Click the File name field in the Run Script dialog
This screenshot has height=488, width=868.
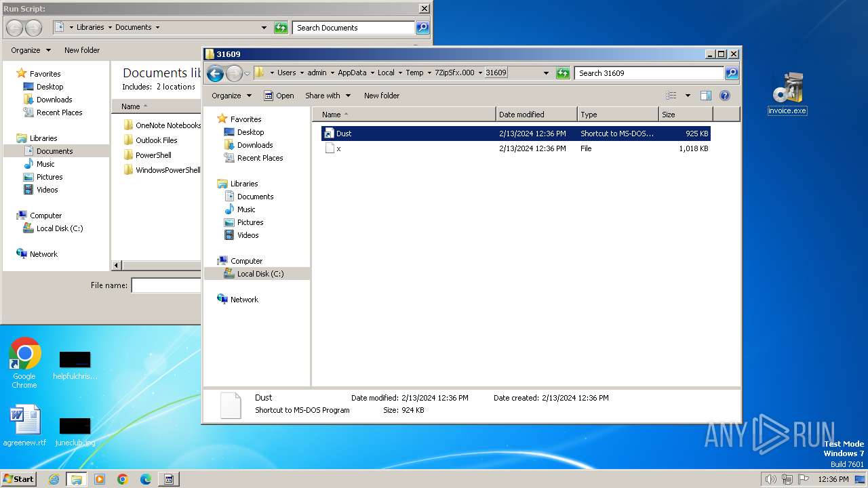[166, 285]
